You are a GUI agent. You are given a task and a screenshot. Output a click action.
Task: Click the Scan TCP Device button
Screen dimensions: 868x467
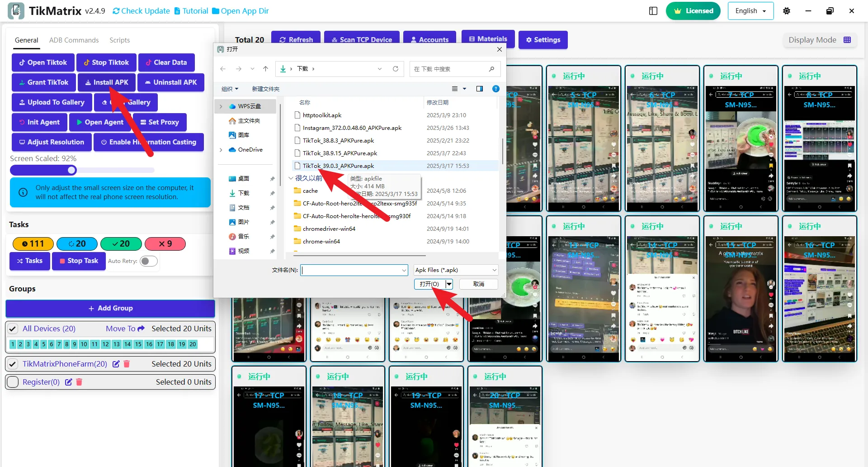click(x=362, y=40)
